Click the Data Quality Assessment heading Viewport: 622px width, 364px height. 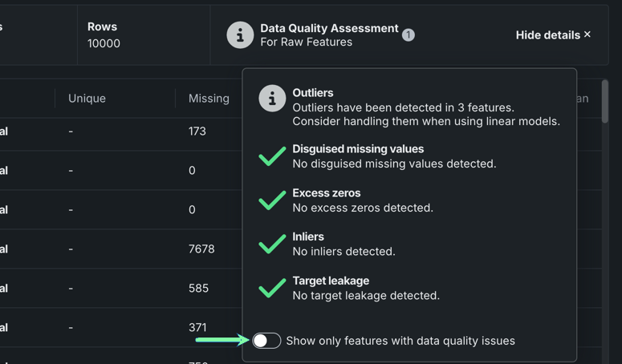coord(329,28)
